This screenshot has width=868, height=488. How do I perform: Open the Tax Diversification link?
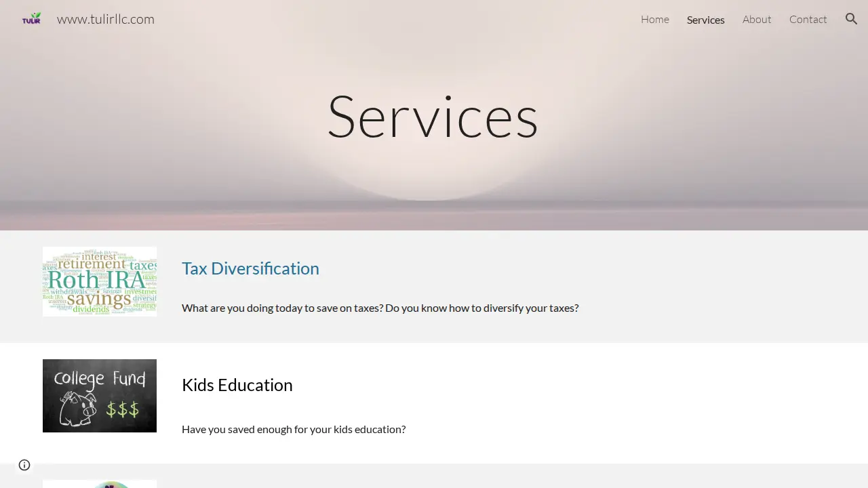pos(250,268)
